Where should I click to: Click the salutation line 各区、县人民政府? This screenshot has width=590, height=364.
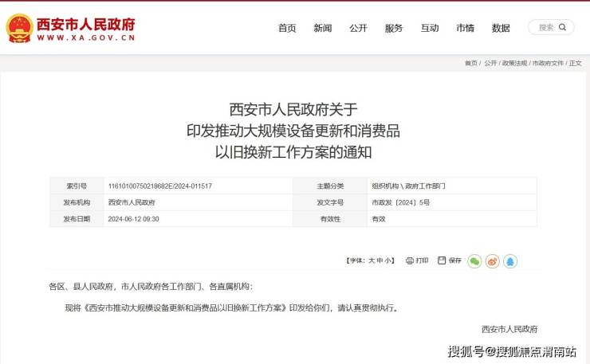pos(151,287)
